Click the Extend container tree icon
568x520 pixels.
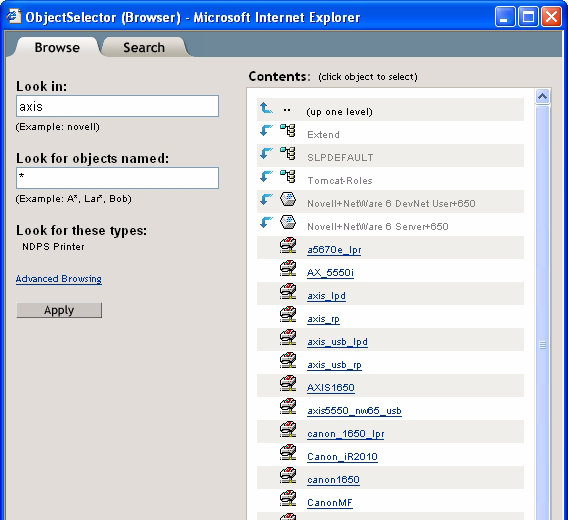click(x=288, y=130)
